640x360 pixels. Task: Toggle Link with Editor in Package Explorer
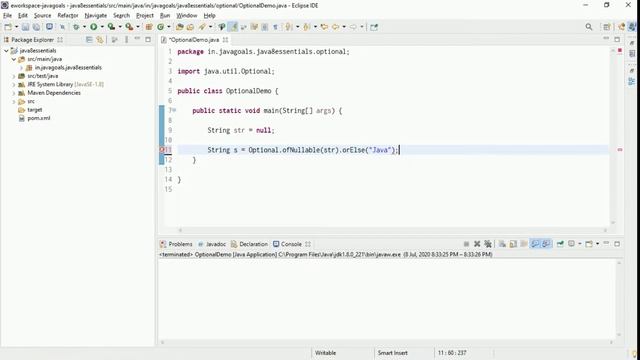click(100, 40)
